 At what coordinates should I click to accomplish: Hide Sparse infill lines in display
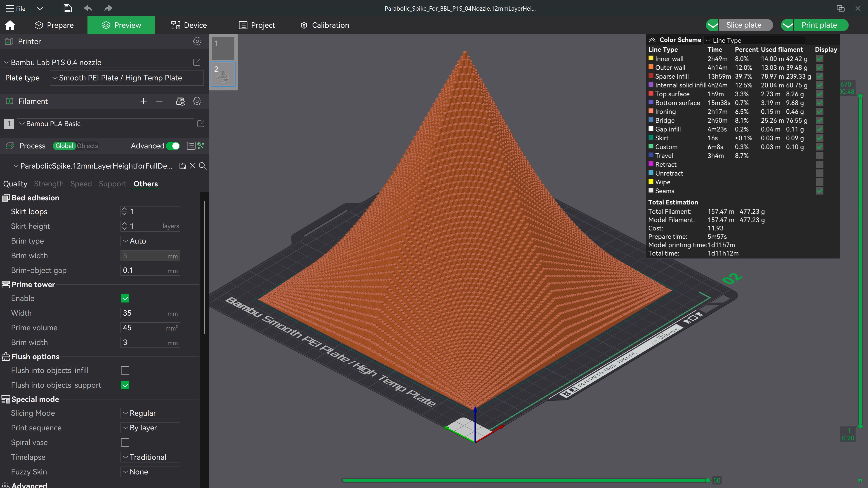click(819, 76)
